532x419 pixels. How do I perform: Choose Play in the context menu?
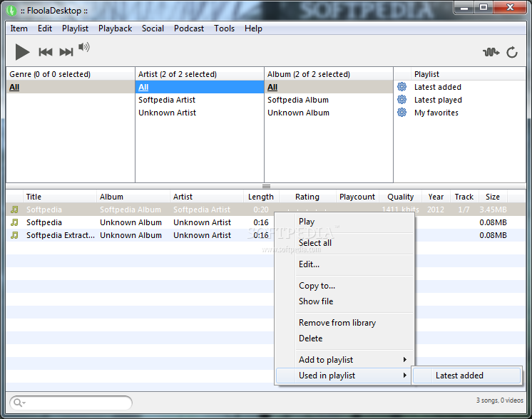tap(344, 222)
